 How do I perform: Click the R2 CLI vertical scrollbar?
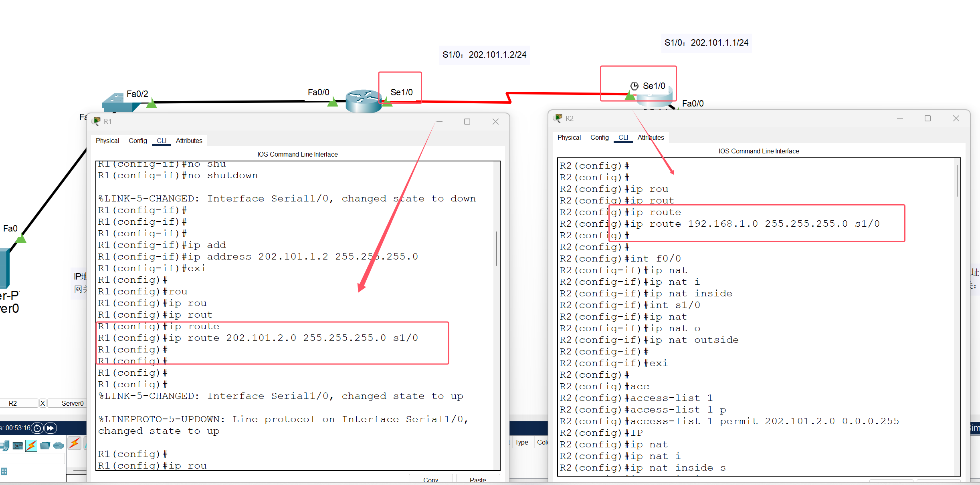[957, 181]
